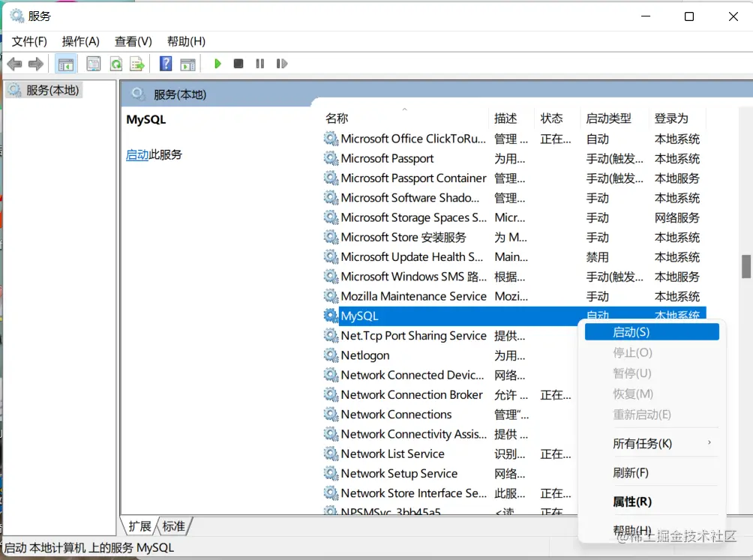Stop service with square stop icon
The width and height of the screenshot is (753, 560).
point(238,64)
